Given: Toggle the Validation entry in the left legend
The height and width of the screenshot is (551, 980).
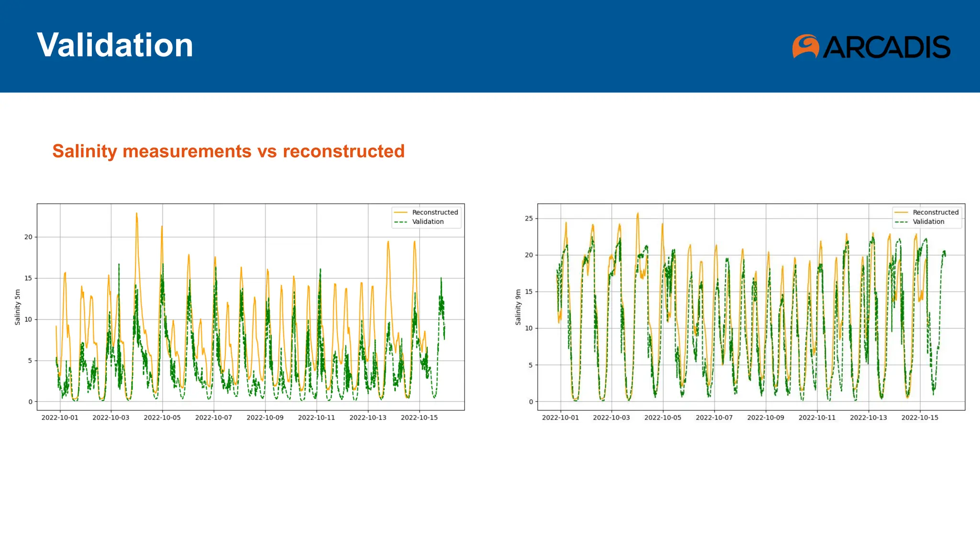Looking at the screenshot, I should click(x=428, y=221).
